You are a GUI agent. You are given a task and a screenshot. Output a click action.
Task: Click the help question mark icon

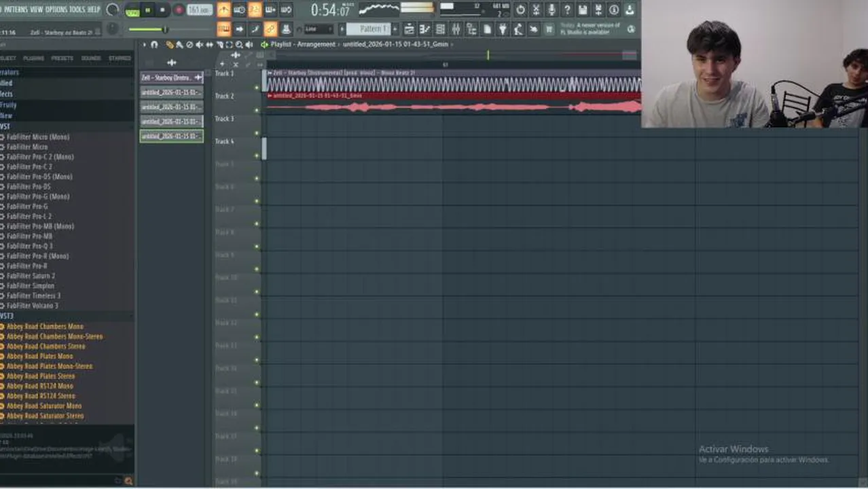(567, 10)
